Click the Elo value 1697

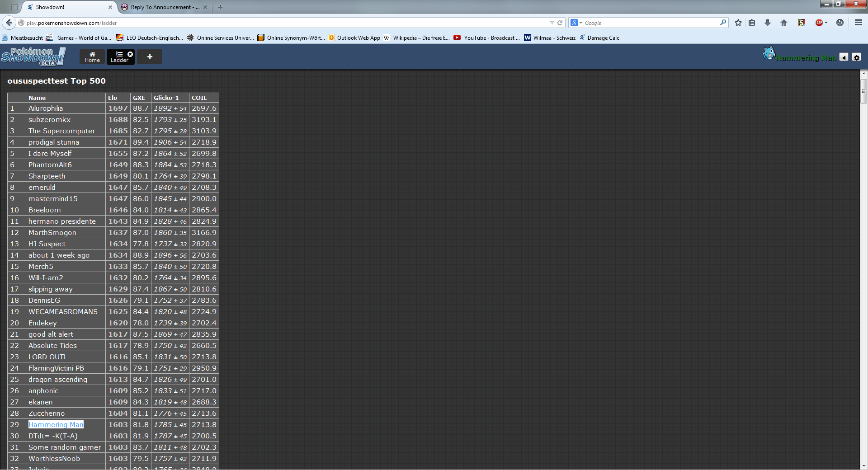118,108
